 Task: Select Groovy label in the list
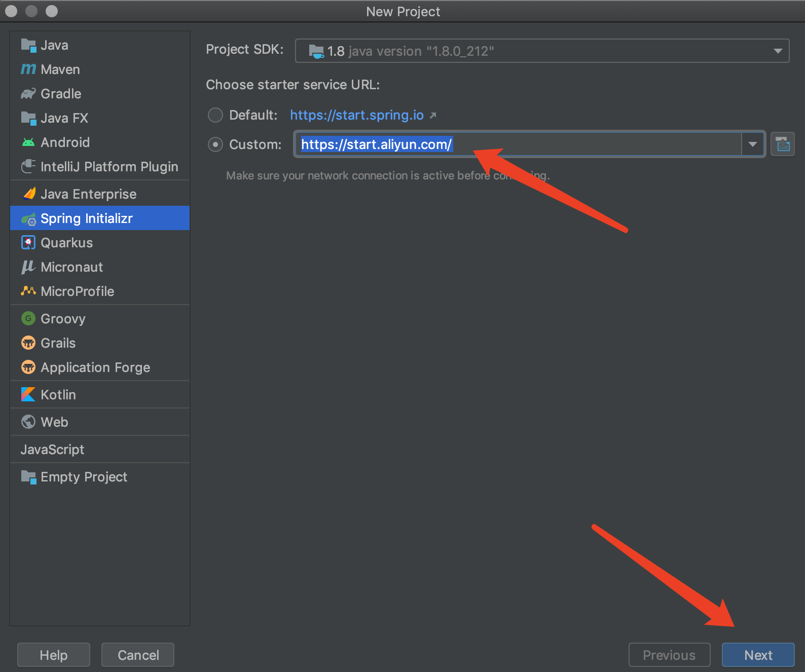tap(63, 319)
